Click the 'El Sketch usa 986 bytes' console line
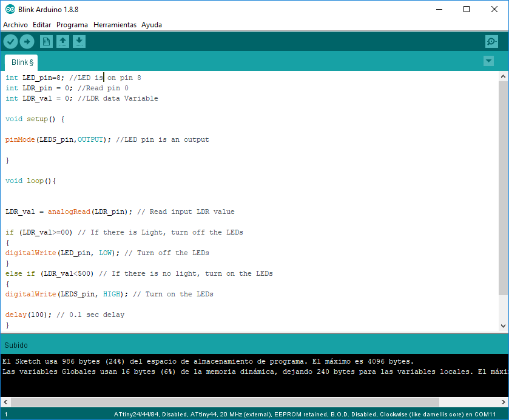Screen dimensions: 509x420 pos(208,361)
